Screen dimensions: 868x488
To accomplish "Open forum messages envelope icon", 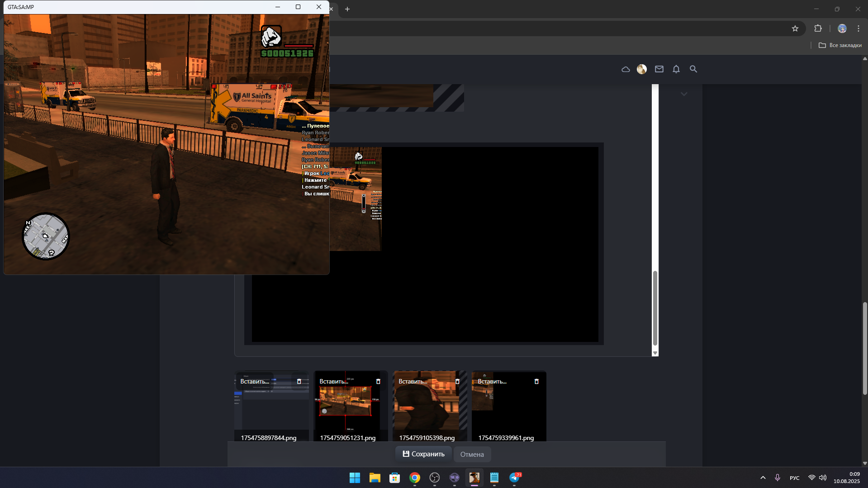I will [x=659, y=69].
